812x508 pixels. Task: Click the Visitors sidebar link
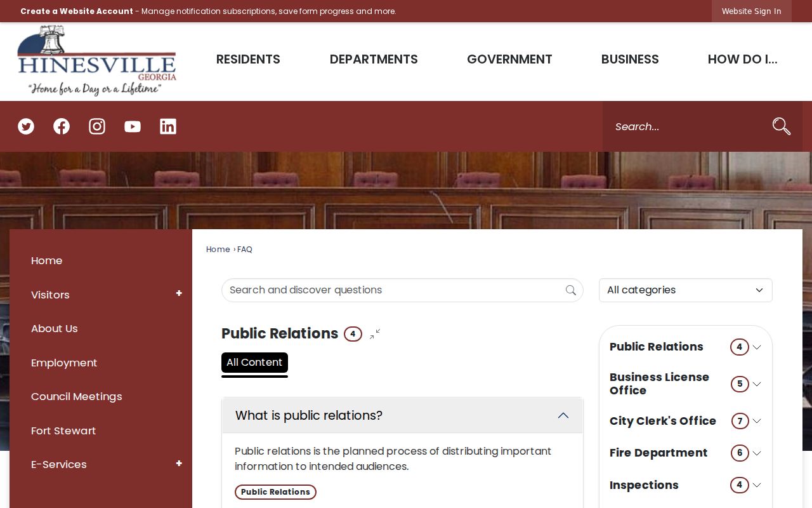coord(50,295)
